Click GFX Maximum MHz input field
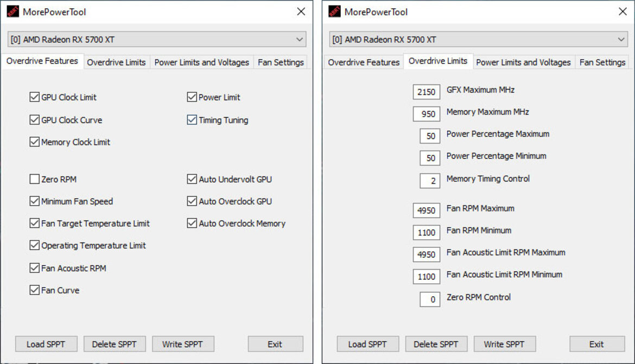The image size is (635, 364). tap(427, 92)
